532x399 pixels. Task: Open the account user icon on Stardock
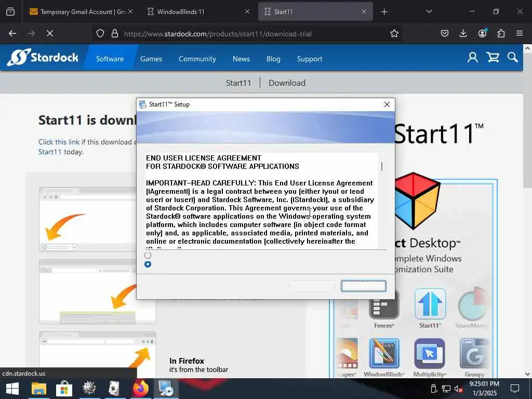pyautogui.click(x=472, y=57)
